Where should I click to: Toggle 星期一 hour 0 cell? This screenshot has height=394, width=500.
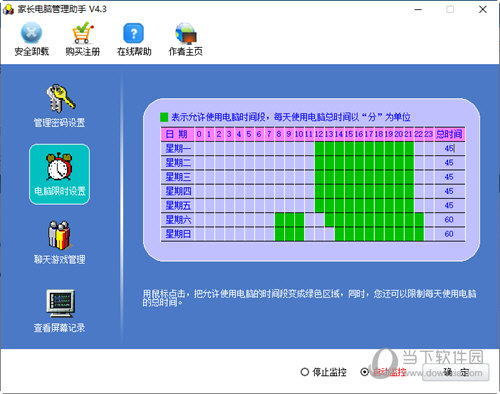(199, 148)
